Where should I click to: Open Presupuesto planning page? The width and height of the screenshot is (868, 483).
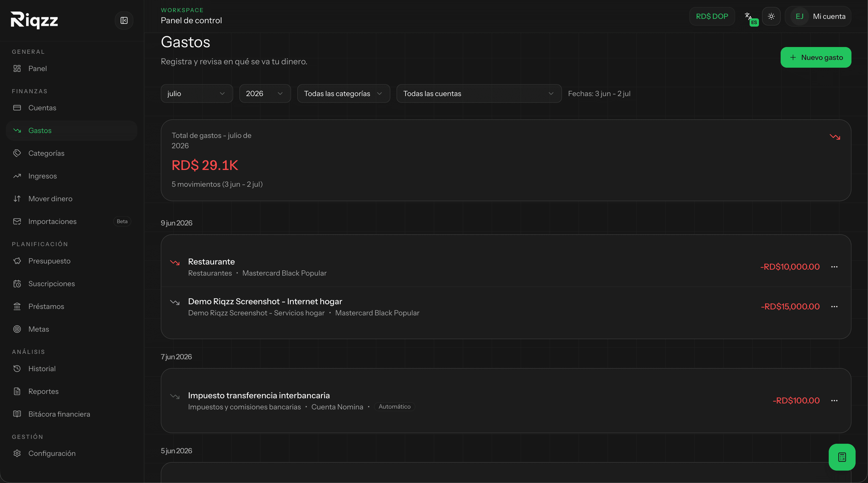71,261
